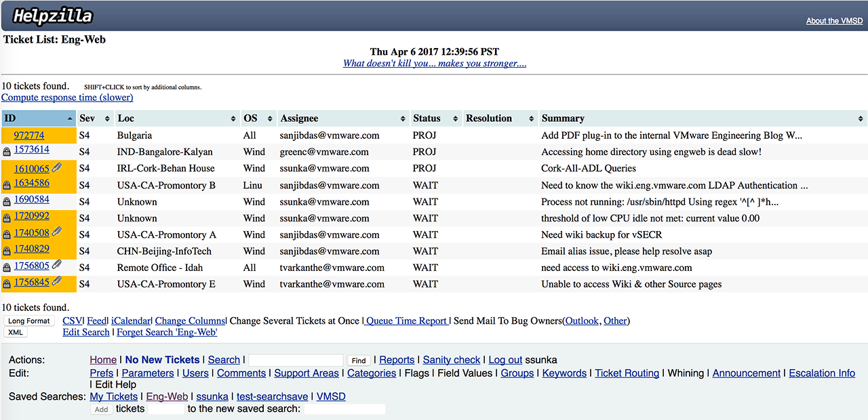Viewport: 868px width, 420px height.
Task: Click the lock icon for ticket 1690584
Action: click(7, 202)
